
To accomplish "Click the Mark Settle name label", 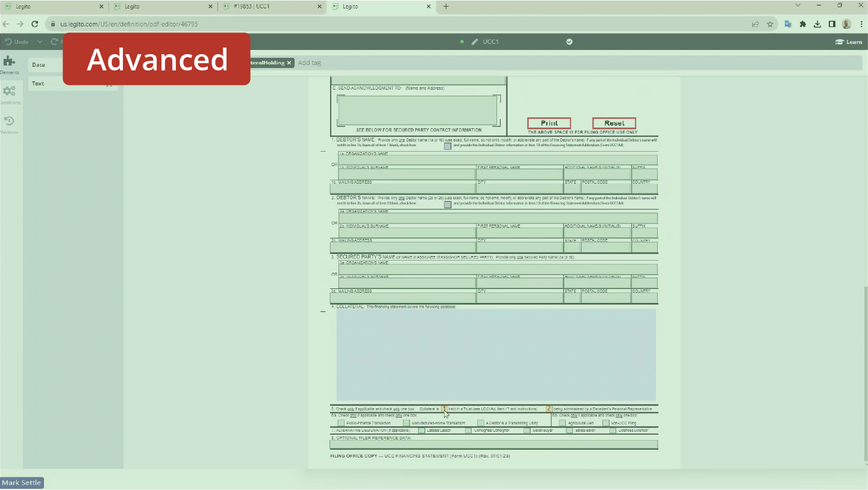I will 22,483.
